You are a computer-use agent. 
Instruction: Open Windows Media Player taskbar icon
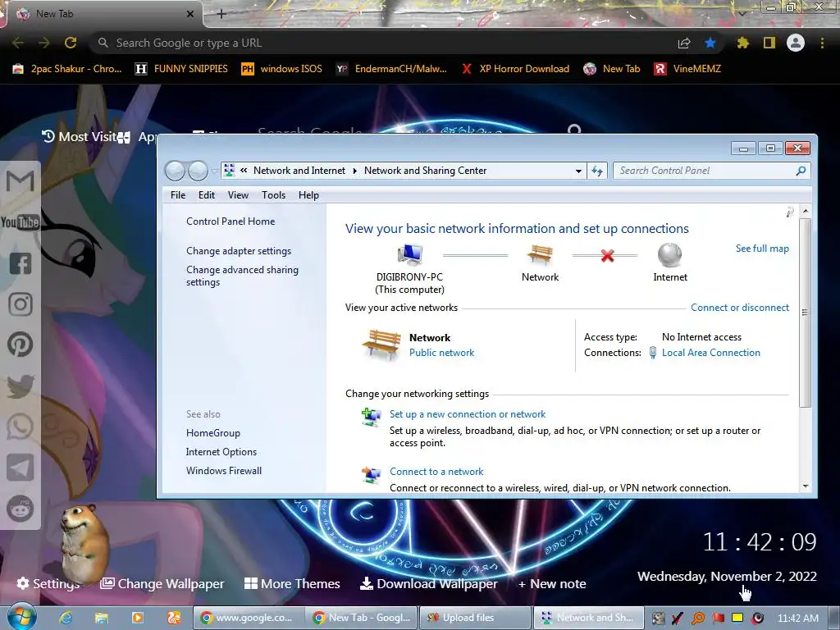click(x=137, y=618)
